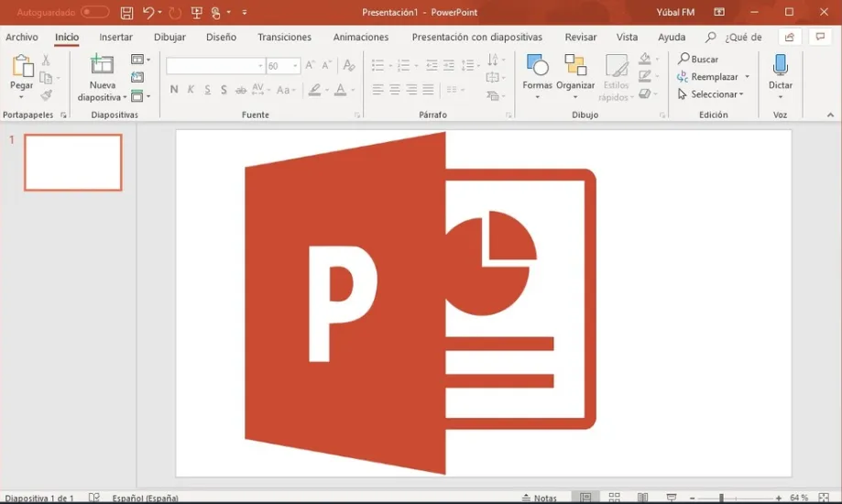Image resolution: width=842 pixels, height=504 pixels.
Task: Open the Formas shapes gallery
Action: click(x=537, y=77)
